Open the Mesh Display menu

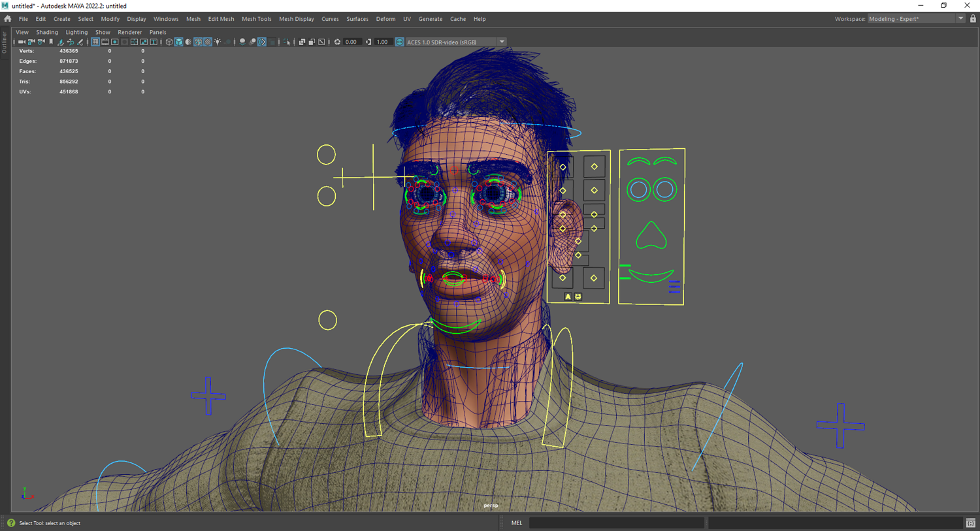click(297, 19)
